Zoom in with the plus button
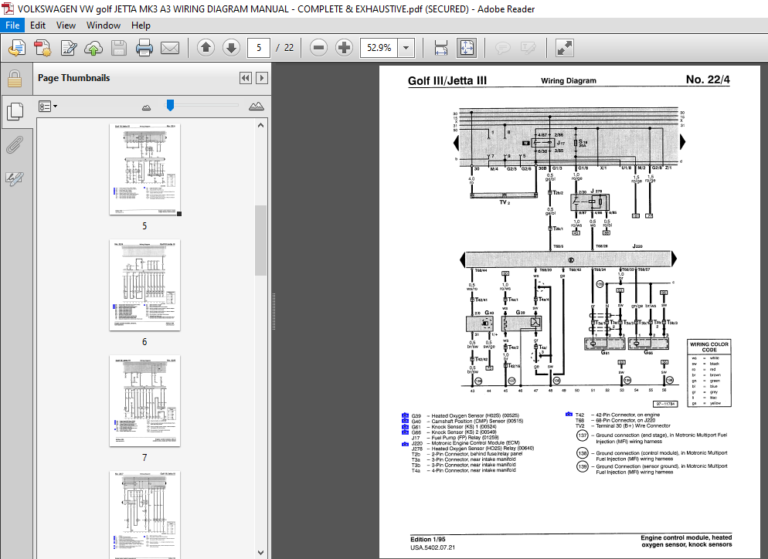Screen dimensions: 768x559 [x=344, y=48]
